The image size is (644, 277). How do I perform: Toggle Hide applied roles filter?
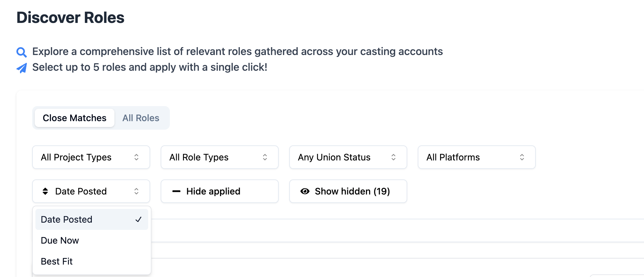tap(219, 191)
